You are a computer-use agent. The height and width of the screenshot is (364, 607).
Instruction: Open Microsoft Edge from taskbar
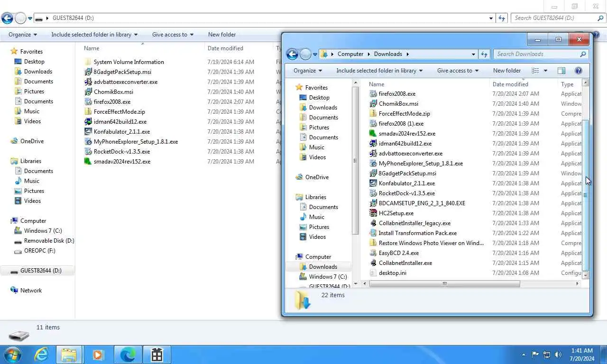128,354
